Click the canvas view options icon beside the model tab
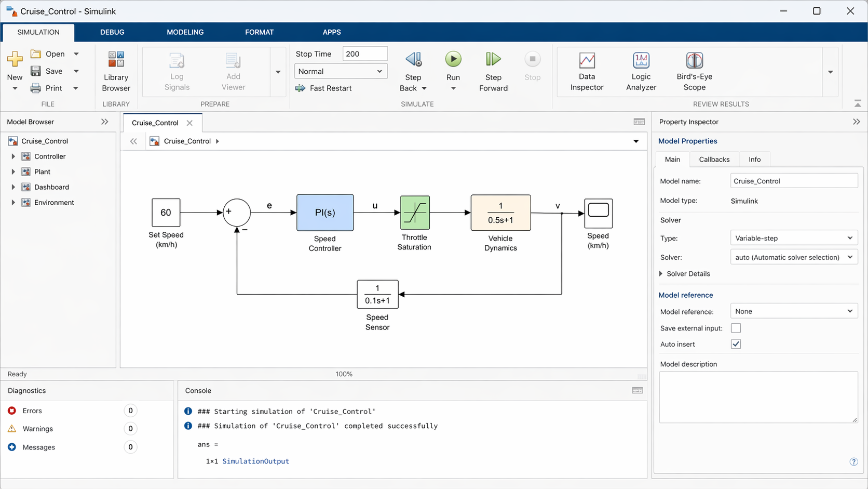 point(639,122)
